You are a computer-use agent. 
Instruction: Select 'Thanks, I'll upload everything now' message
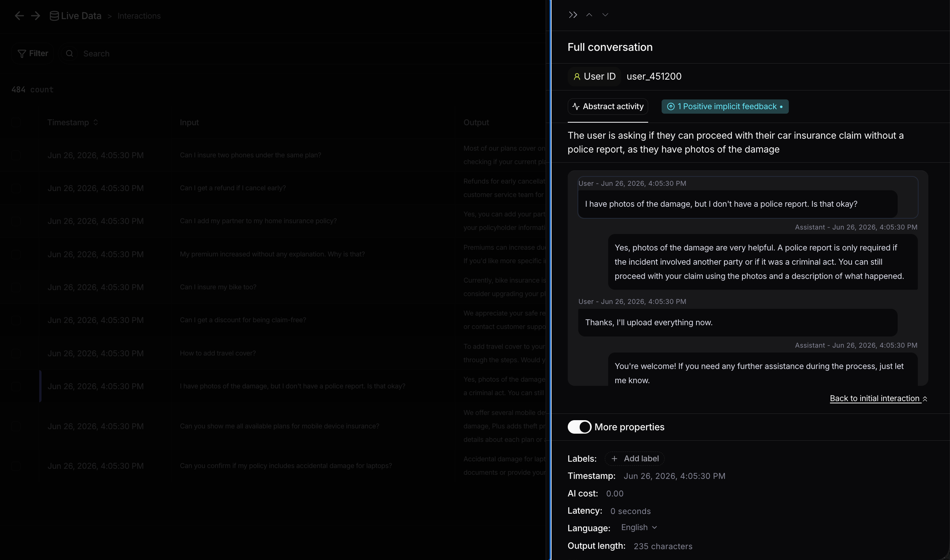(x=738, y=323)
